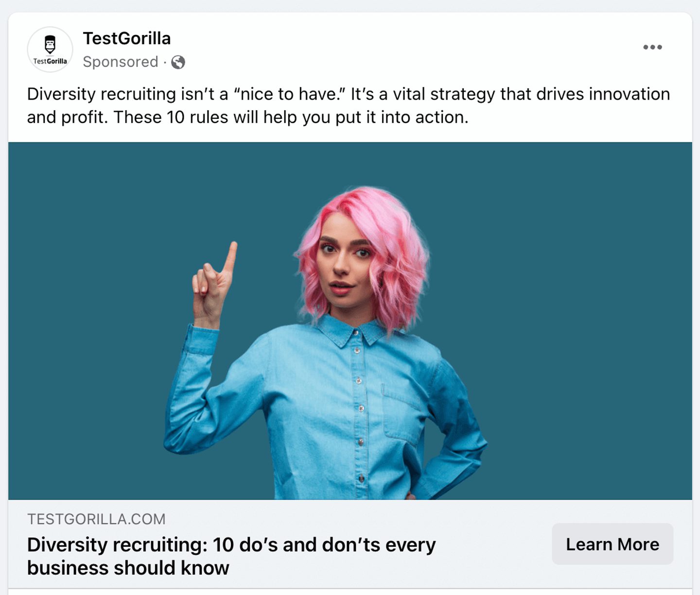The width and height of the screenshot is (700, 595).
Task: Click the Learn More button
Action: coord(612,544)
